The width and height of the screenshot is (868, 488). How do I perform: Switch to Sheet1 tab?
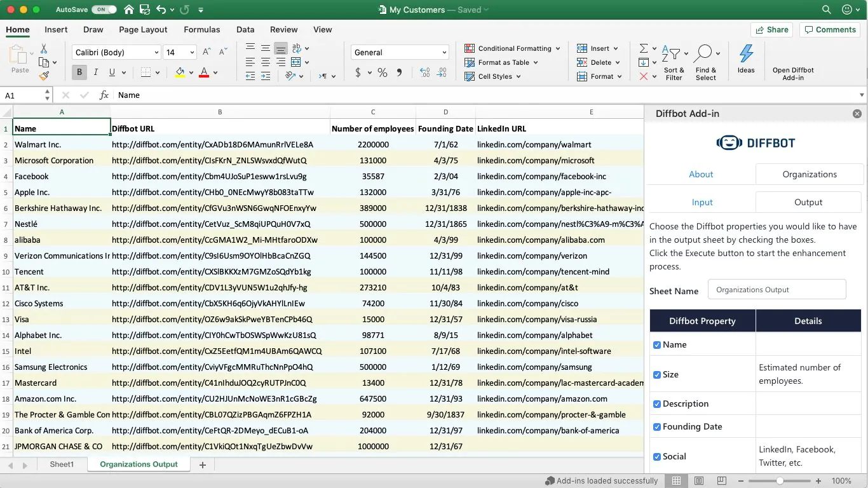point(62,464)
